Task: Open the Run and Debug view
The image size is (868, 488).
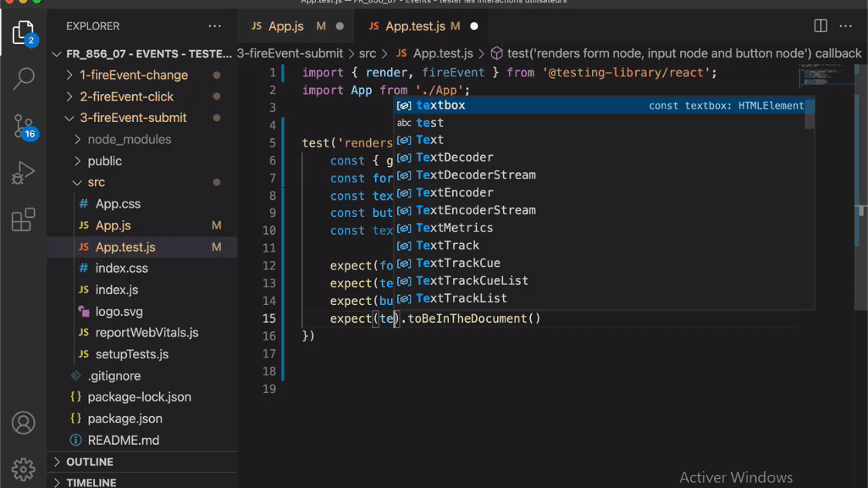Action: (23, 173)
